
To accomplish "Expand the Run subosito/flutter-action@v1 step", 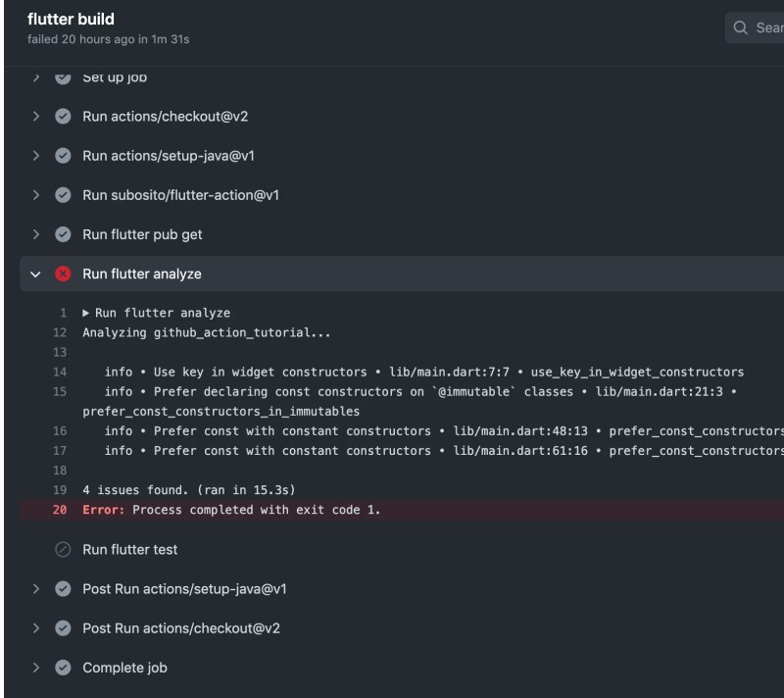I will 35,195.
